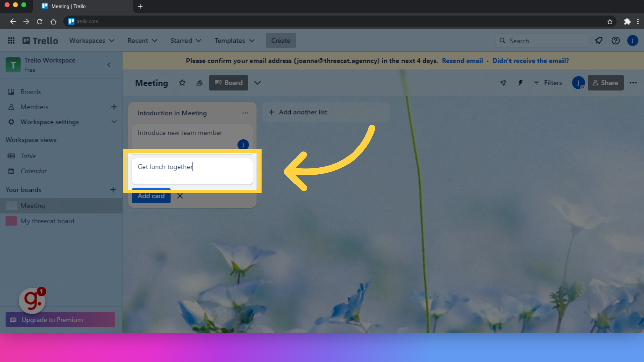Click the Trello star icon to favorite

point(182,83)
